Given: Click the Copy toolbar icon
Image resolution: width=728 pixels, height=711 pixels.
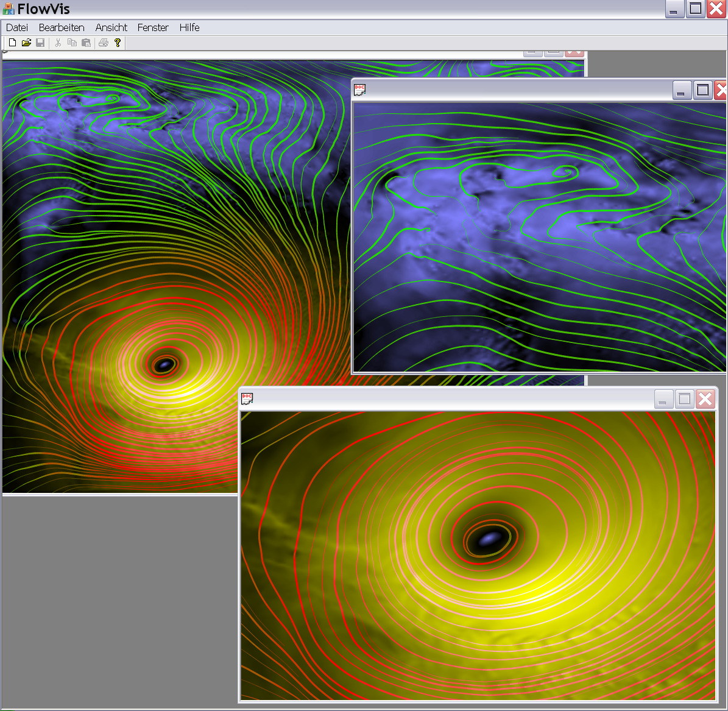Looking at the screenshot, I should click(72, 43).
